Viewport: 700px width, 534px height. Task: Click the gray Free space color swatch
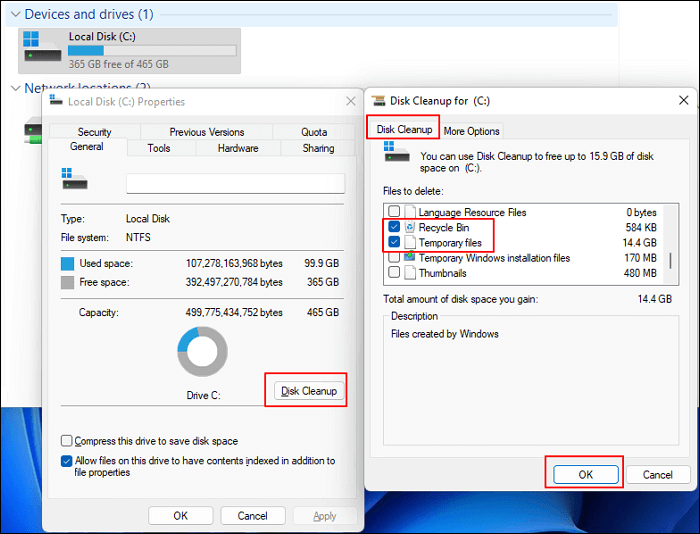(x=67, y=282)
